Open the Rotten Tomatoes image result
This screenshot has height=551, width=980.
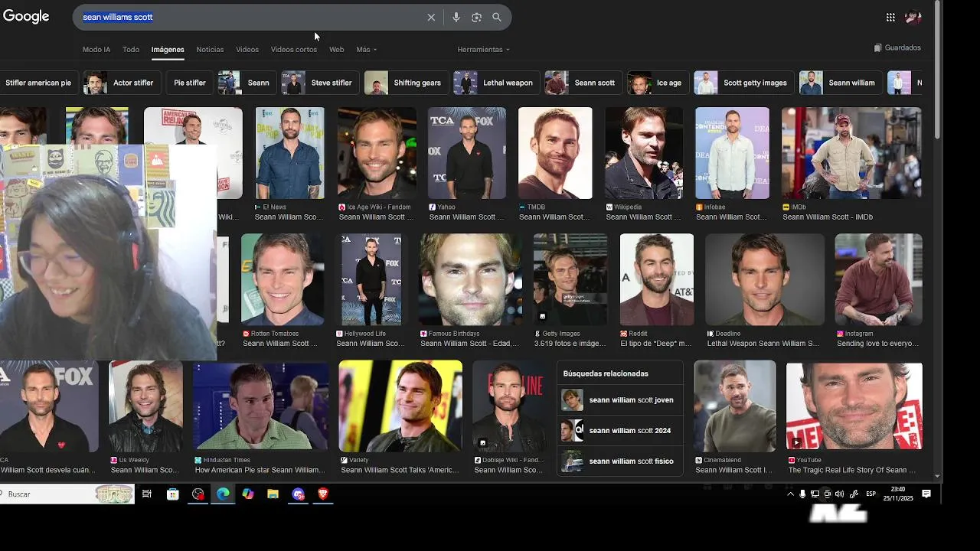coord(283,279)
